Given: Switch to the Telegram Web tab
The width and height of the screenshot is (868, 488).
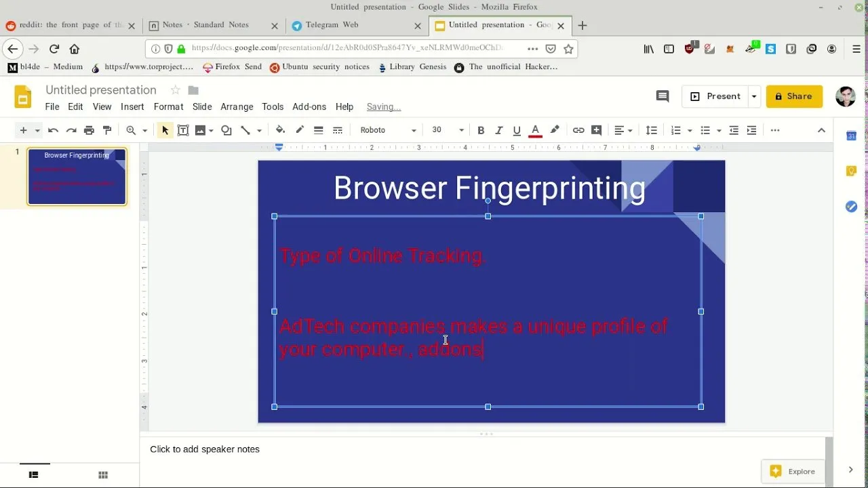Looking at the screenshot, I should (356, 25).
